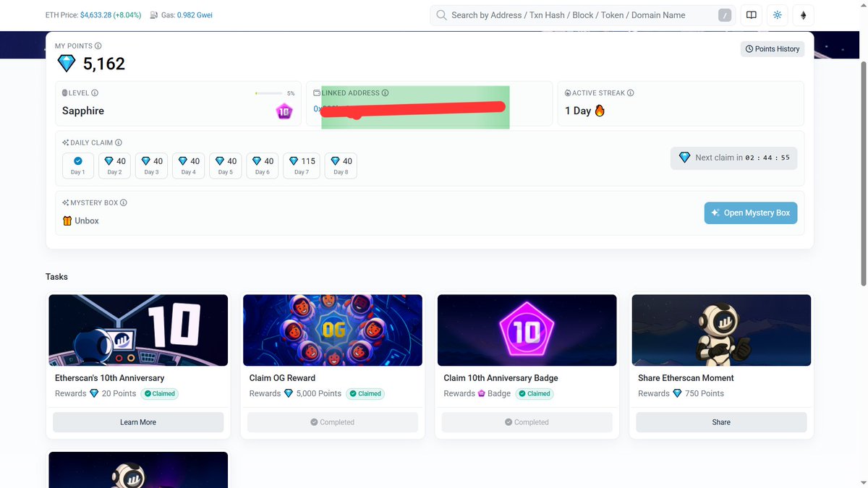This screenshot has width=868, height=488.
Task: Click the Claimed badge on OG Reward
Action: [365, 394]
